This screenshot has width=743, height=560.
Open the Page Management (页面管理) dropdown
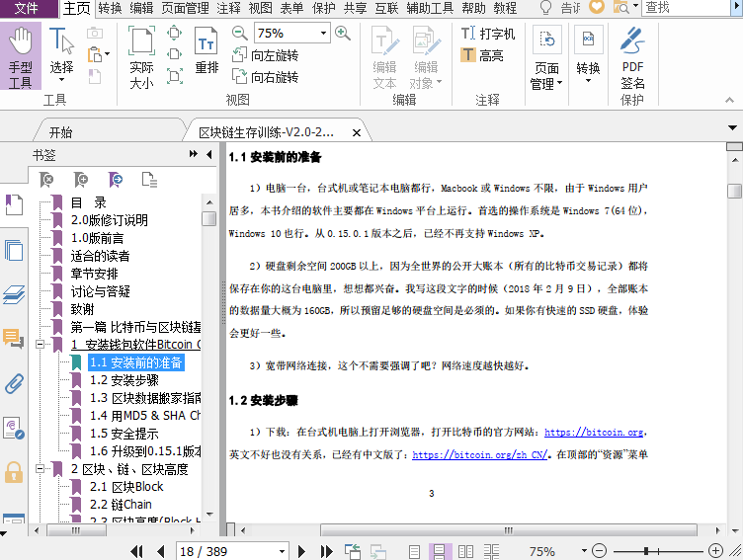[545, 58]
